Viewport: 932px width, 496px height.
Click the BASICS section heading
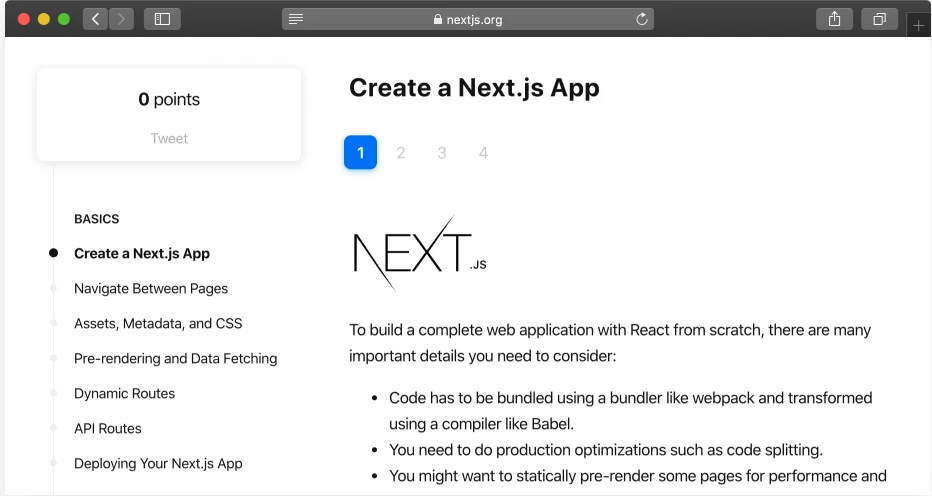(96, 219)
